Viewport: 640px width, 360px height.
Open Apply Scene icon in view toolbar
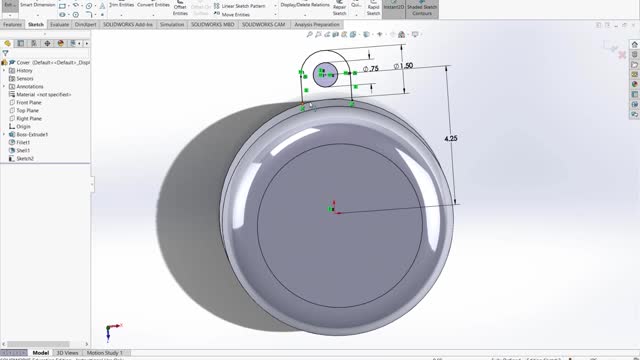[402, 35]
